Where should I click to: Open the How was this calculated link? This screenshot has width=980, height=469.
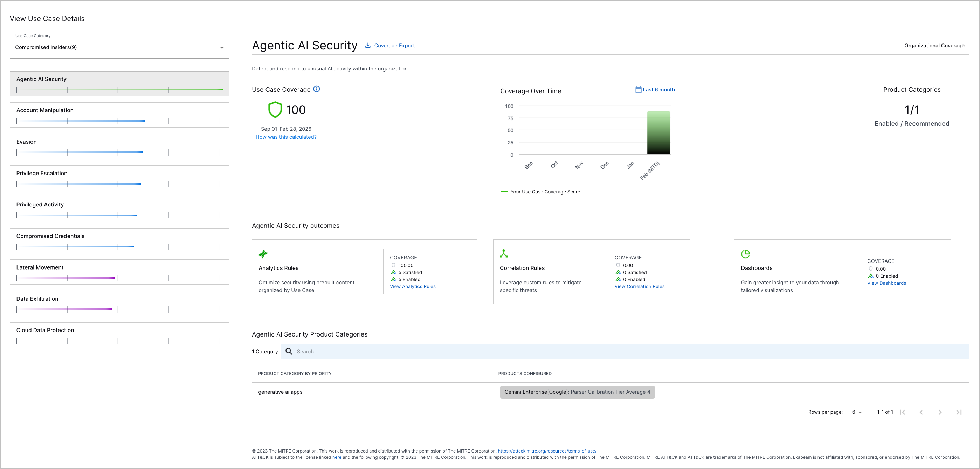286,137
